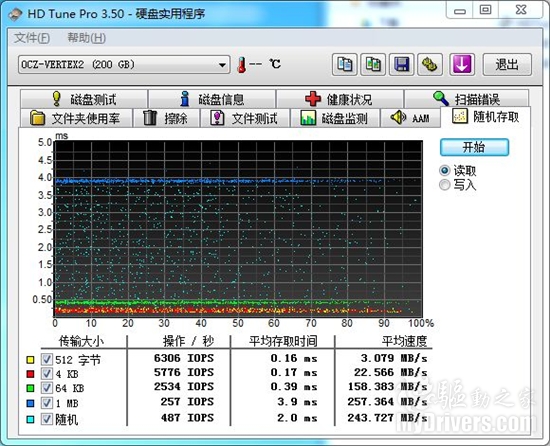Click the 487 IOPS value
This screenshot has height=446, width=550.
[x=187, y=418]
